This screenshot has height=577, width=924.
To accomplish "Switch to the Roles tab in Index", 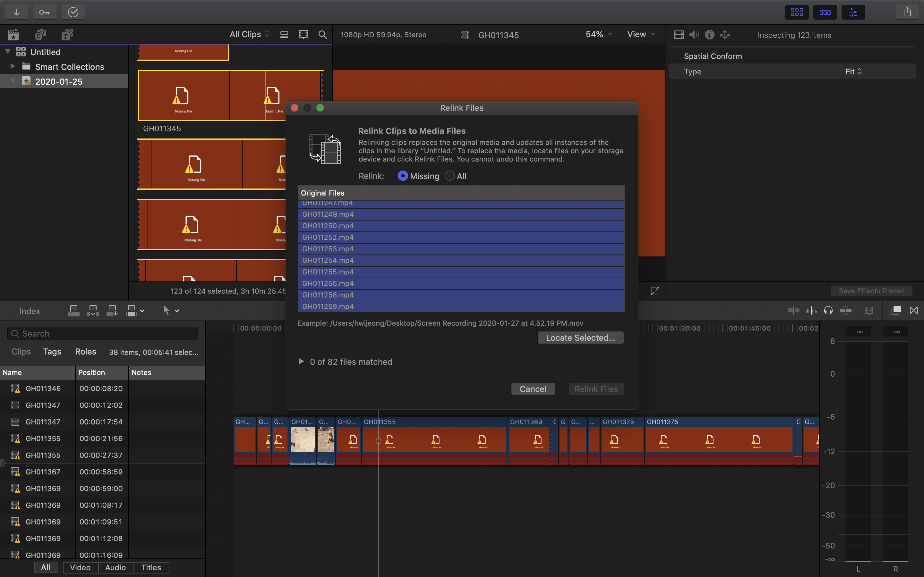I will coord(86,351).
